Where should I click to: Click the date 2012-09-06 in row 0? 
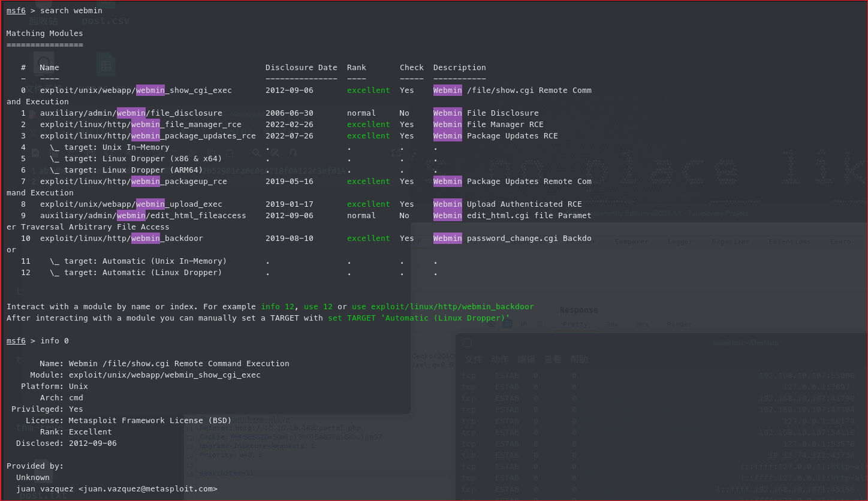pos(290,90)
